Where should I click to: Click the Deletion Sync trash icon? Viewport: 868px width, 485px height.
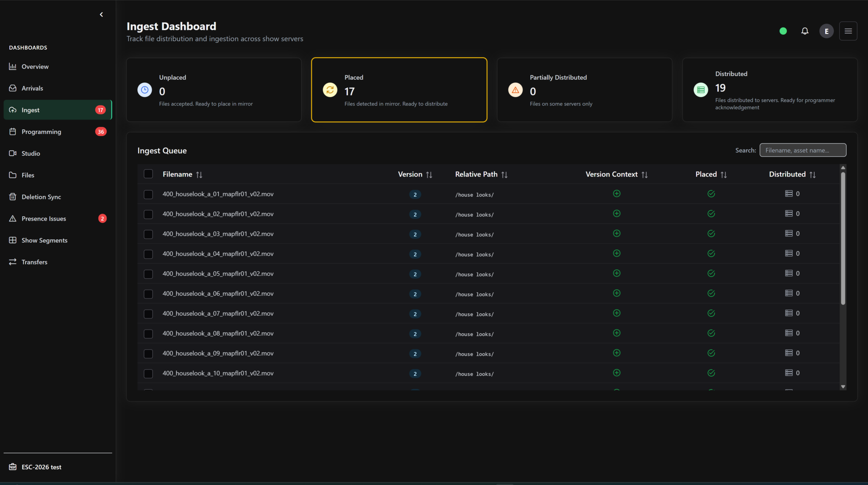coord(13,197)
